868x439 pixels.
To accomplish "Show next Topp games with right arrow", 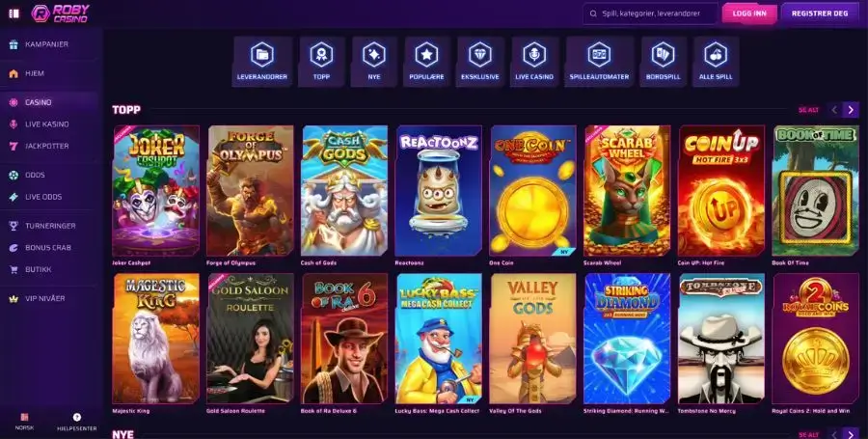I will coord(851,110).
